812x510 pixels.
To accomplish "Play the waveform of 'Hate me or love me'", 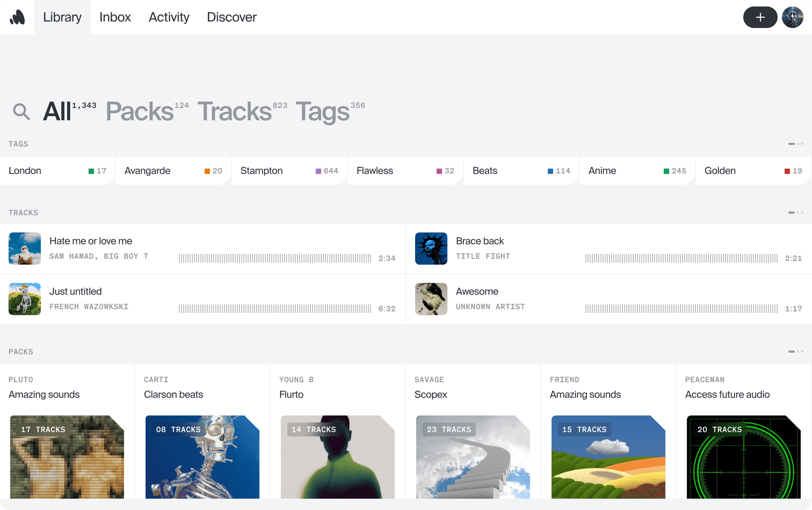I will tap(275, 258).
